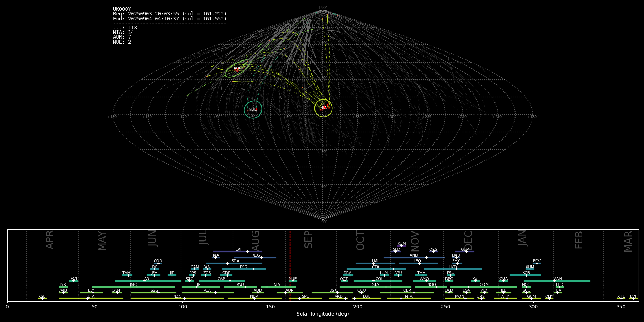Click the AUG month label
Screen dimensions: 644x322
255,240
